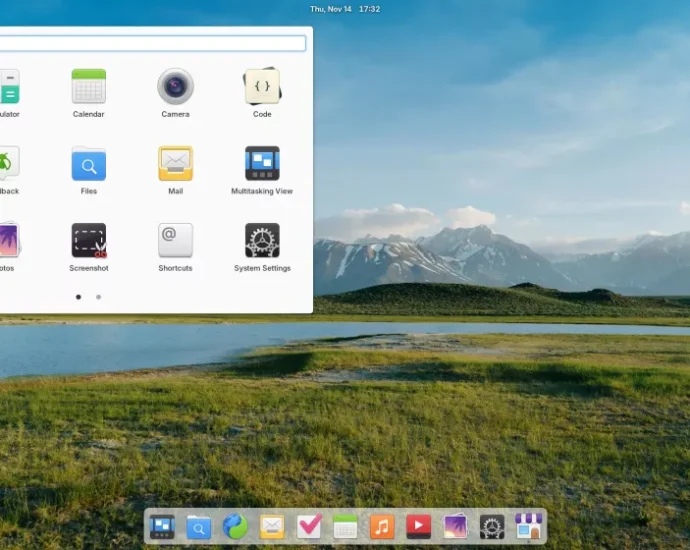Open AppCenter store from the dock
The height and width of the screenshot is (550, 690).
[x=528, y=526]
